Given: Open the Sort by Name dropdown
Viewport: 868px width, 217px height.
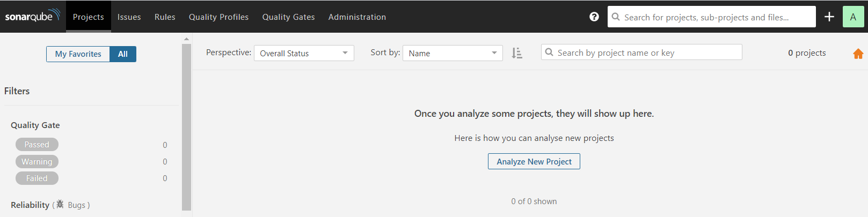Looking at the screenshot, I should [453, 53].
